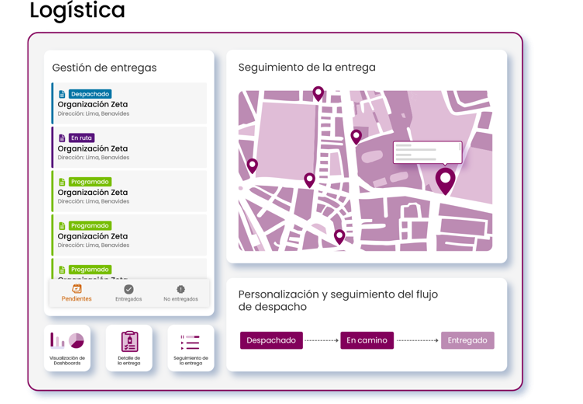Click the Visualización de Dashboards chart icon
The image size is (583, 404).
(67, 340)
